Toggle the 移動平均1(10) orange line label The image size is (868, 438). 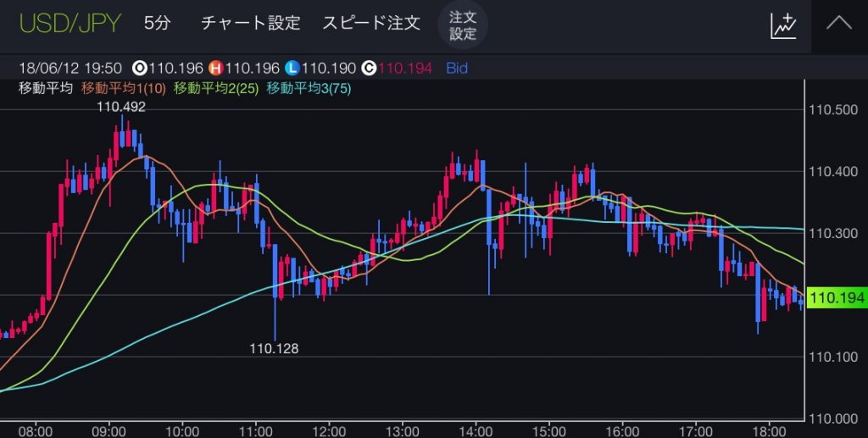124,88
